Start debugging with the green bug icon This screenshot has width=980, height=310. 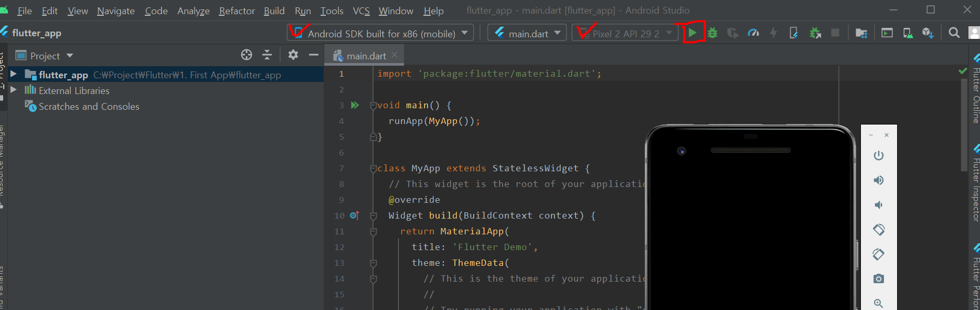tap(712, 33)
